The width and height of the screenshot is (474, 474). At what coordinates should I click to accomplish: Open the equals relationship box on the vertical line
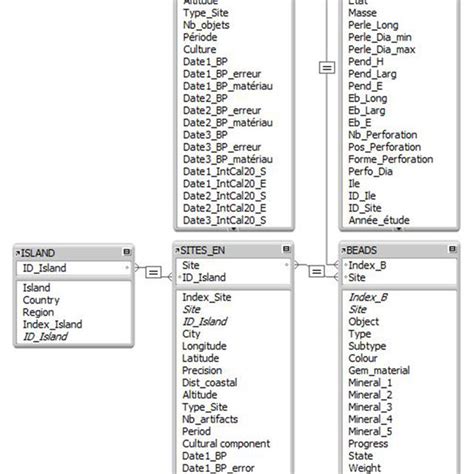(327, 68)
